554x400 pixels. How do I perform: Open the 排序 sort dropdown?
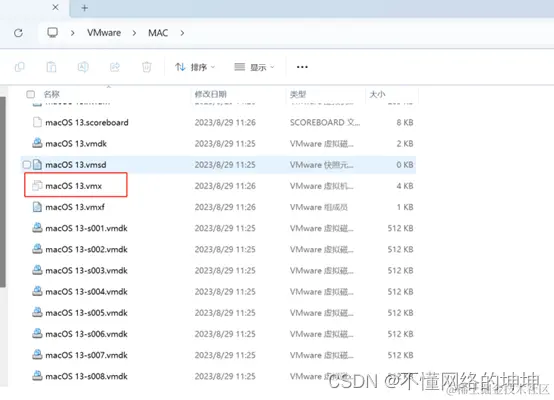195,67
